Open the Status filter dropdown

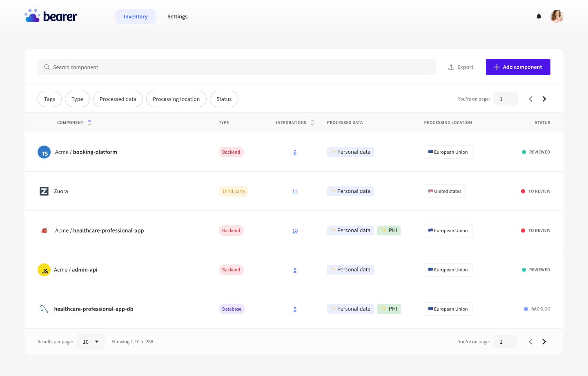point(224,99)
